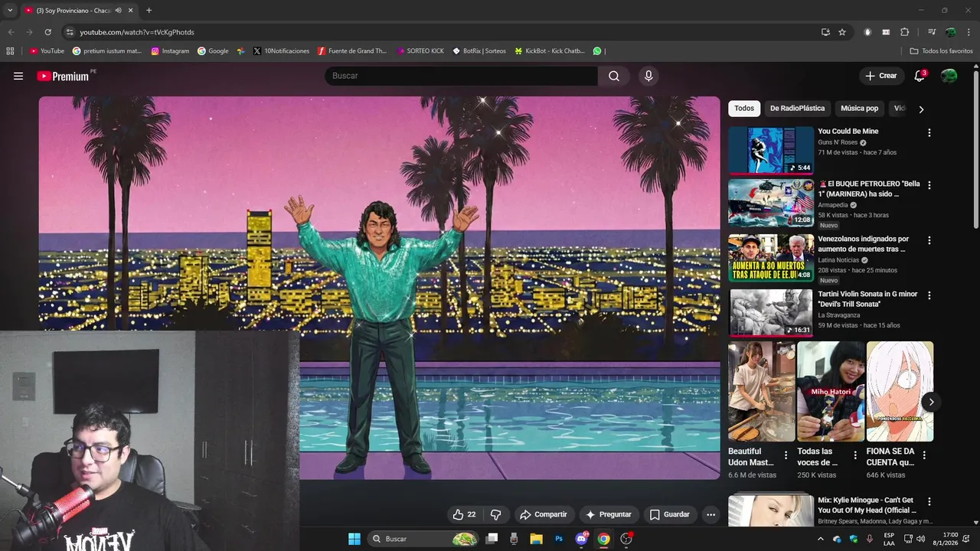Click the YouTube search magnifier button
Image resolution: width=980 pixels, height=551 pixels.
[x=614, y=76]
